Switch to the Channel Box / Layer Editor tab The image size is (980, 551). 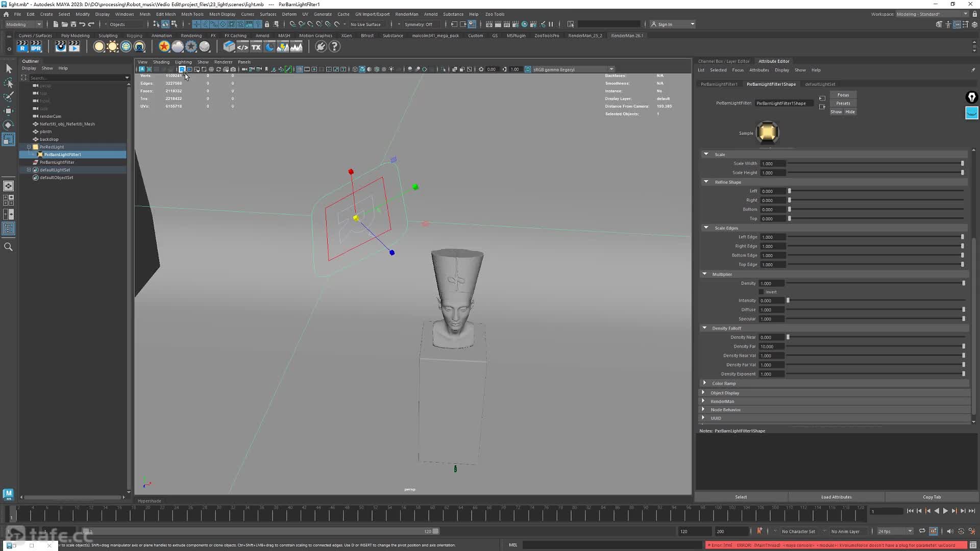[x=724, y=61]
